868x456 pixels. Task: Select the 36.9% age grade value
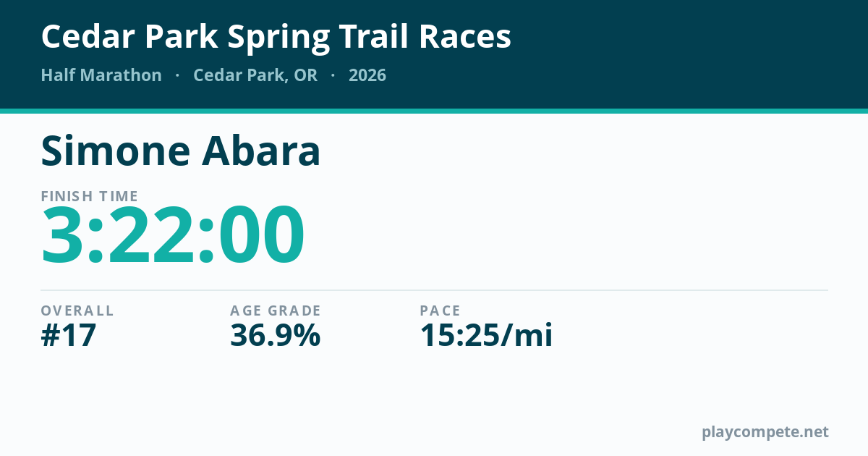click(276, 335)
